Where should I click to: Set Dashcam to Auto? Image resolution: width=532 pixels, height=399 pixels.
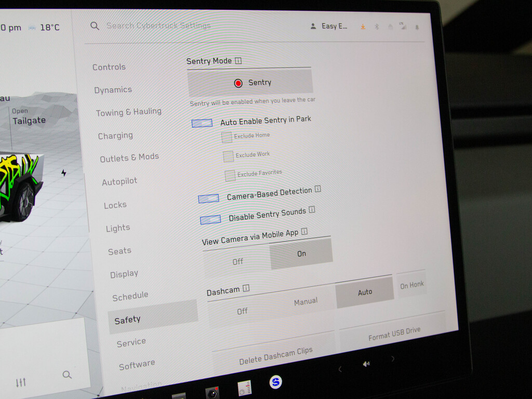click(x=365, y=292)
